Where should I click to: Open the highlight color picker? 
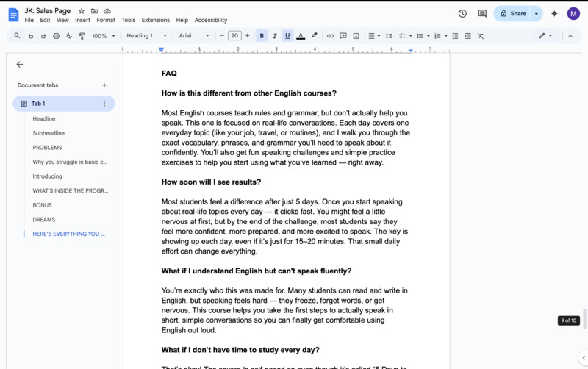(x=315, y=35)
